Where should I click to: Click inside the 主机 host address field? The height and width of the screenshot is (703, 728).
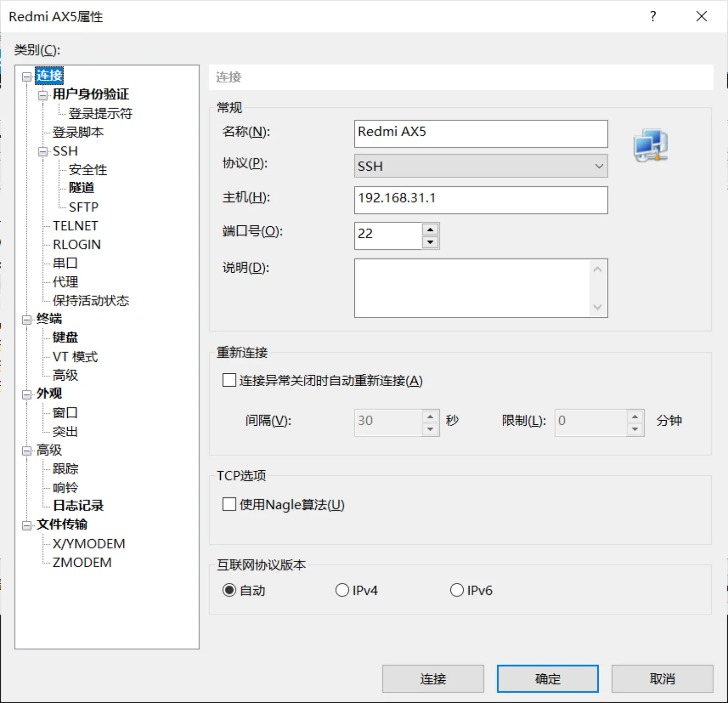pyautogui.click(x=481, y=199)
